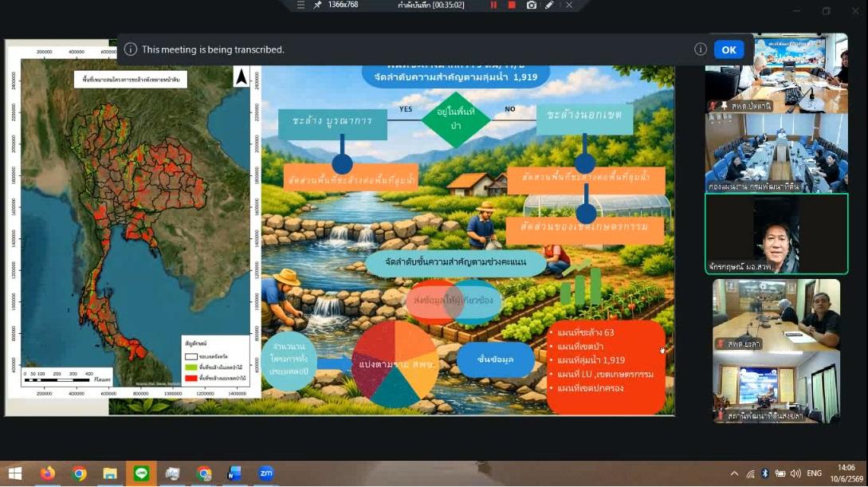Click muted microphone icon on สพด.ยะลา tile
The height and width of the screenshot is (487, 868).
coord(721,344)
